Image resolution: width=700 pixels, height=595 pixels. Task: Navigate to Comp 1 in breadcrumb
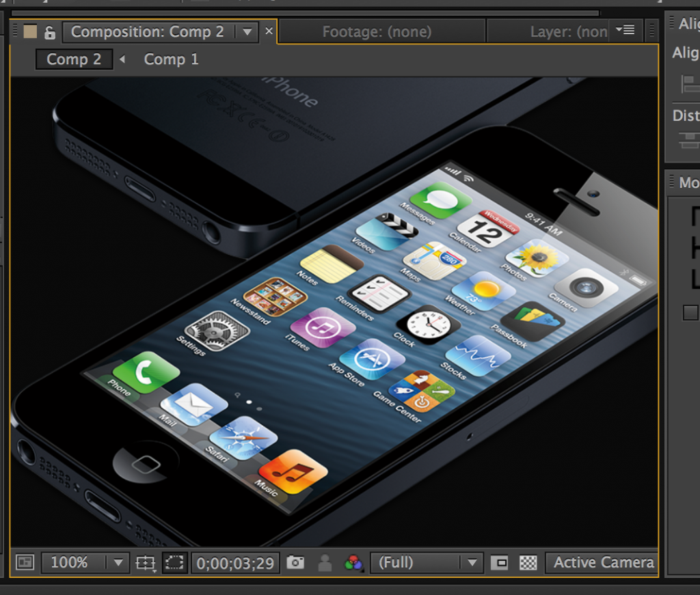(x=171, y=59)
